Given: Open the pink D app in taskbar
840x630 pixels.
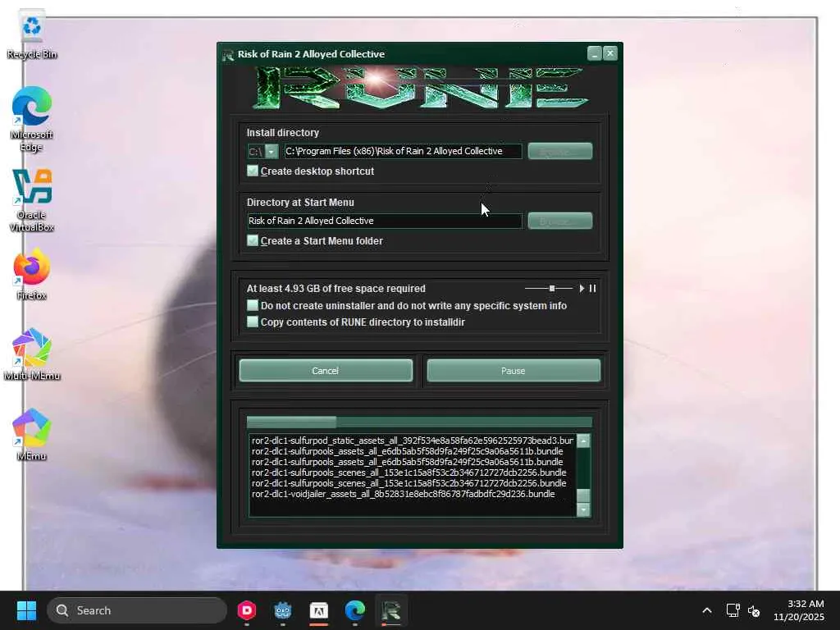Looking at the screenshot, I should coord(246,610).
